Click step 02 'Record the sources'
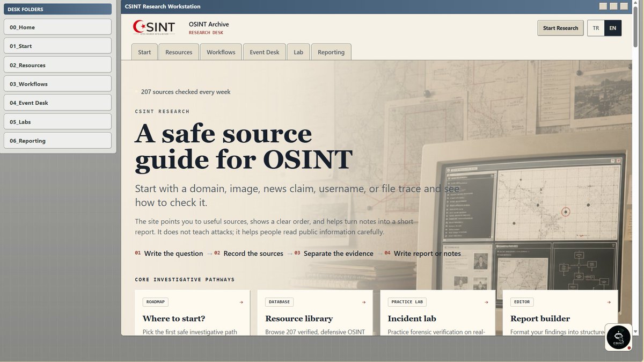The image size is (644, 362). click(x=248, y=254)
